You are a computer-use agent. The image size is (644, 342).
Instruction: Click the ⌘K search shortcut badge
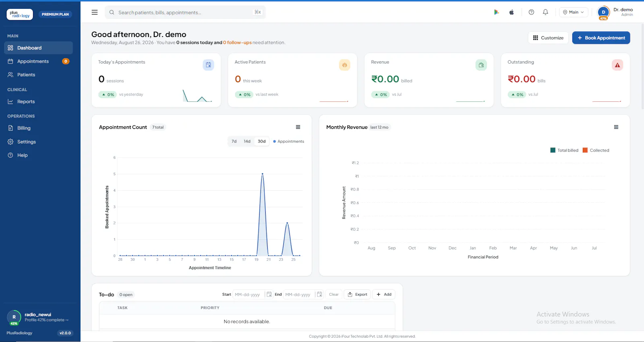click(x=258, y=12)
